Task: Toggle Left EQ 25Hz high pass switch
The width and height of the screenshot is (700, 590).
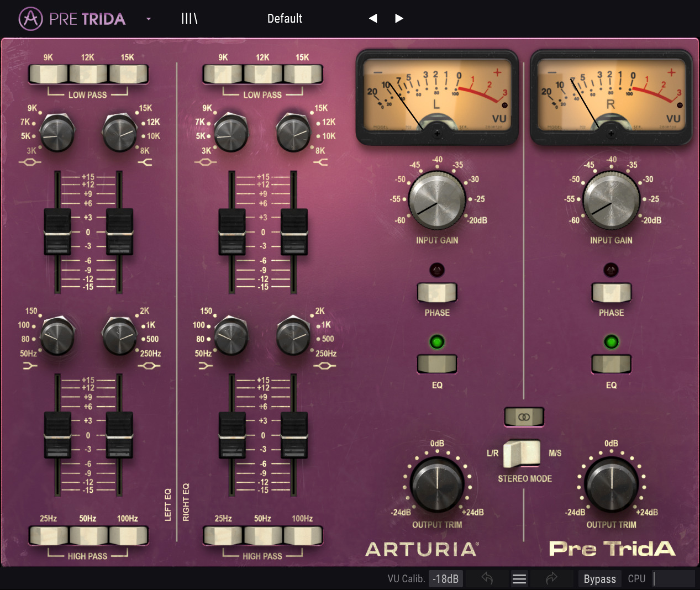Action: coord(48,535)
